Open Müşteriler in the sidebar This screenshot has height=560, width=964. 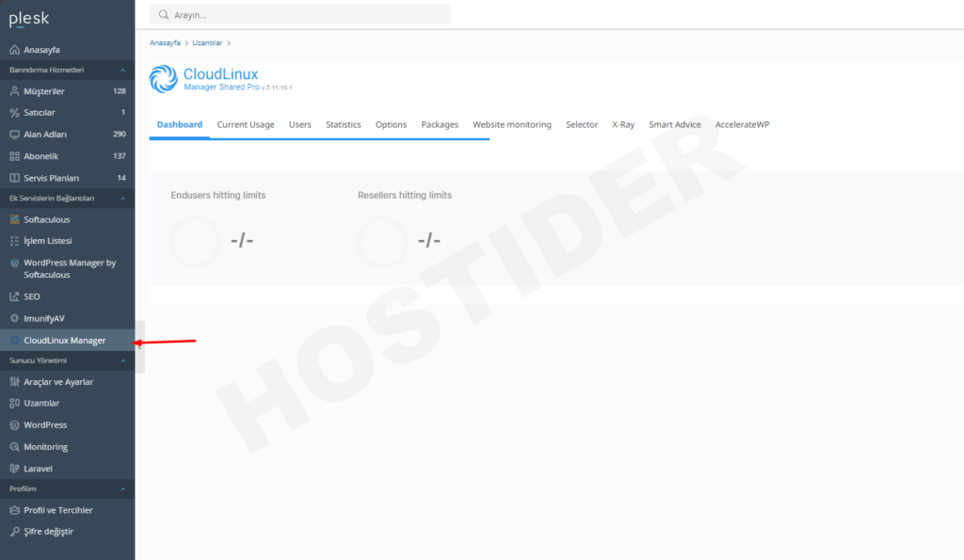click(44, 91)
